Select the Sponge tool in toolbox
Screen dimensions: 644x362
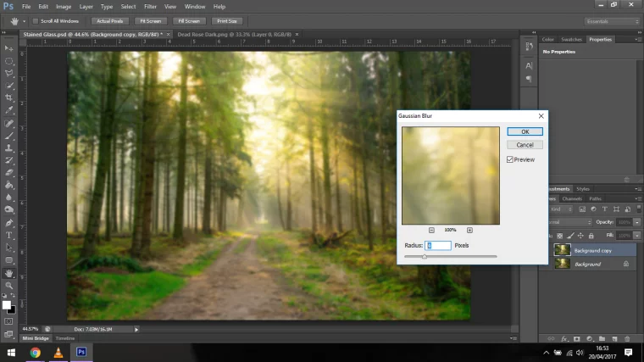8,209
